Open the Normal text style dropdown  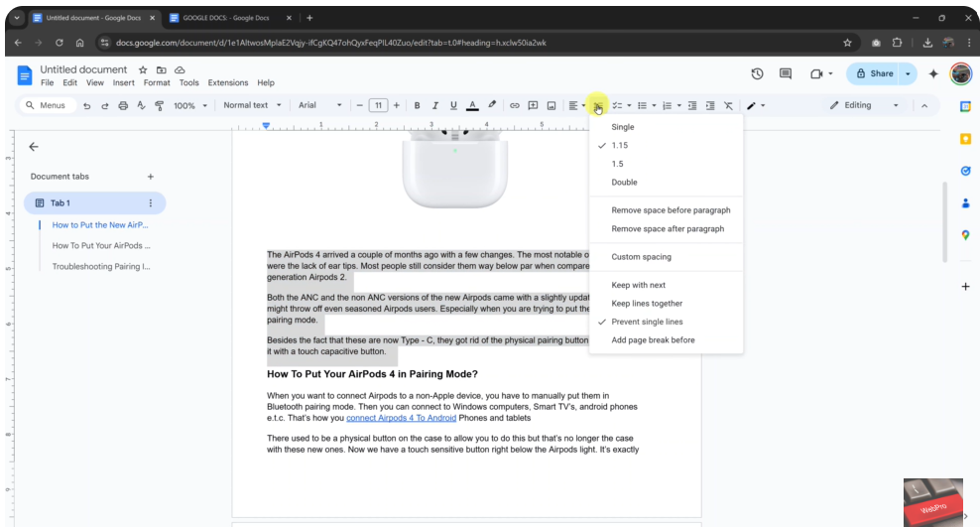pyautogui.click(x=253, y=105)
